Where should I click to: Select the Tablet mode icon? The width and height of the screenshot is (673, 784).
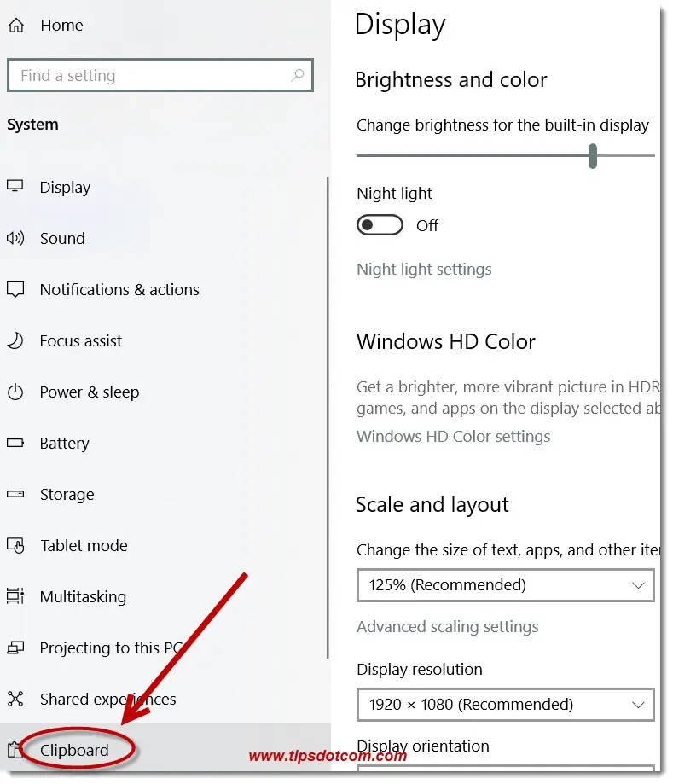tap(15, 545)
